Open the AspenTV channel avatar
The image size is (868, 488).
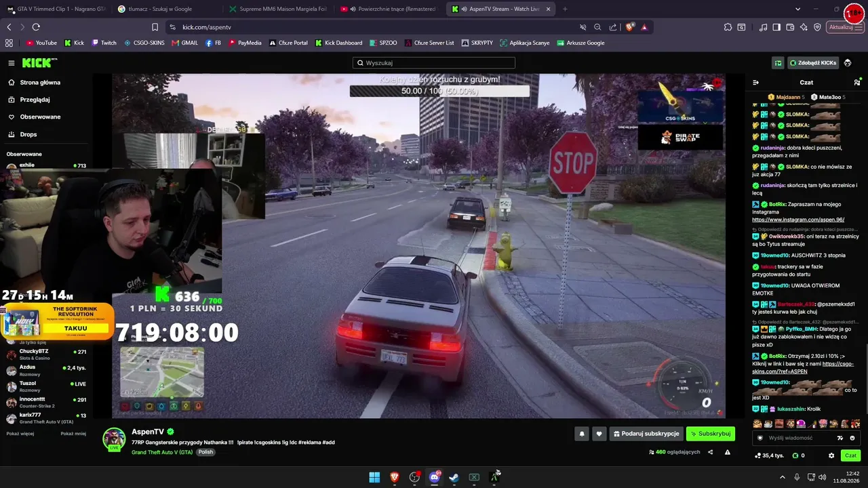tap(114, 438)
